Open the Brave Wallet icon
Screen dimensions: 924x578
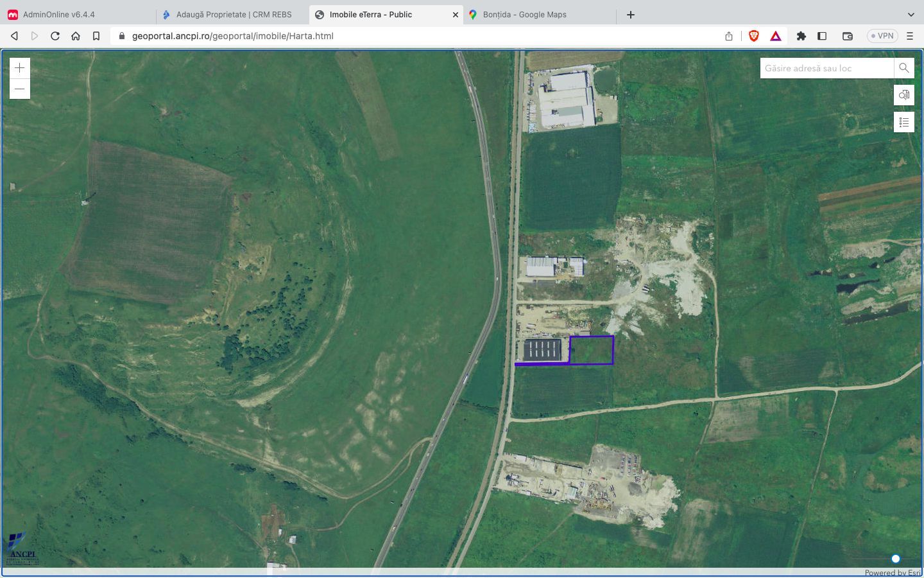click(x=847, y=36)
